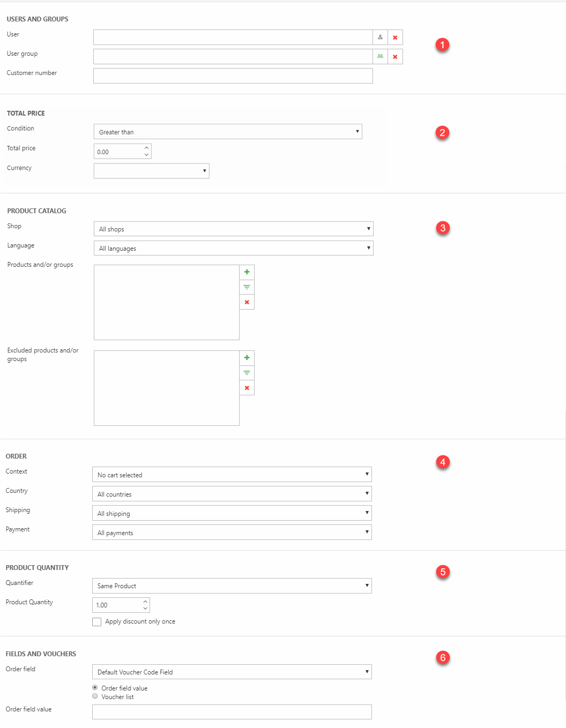
Task: Expand the Context dropdown showing No cart selected
Action: tap(232, 475)
